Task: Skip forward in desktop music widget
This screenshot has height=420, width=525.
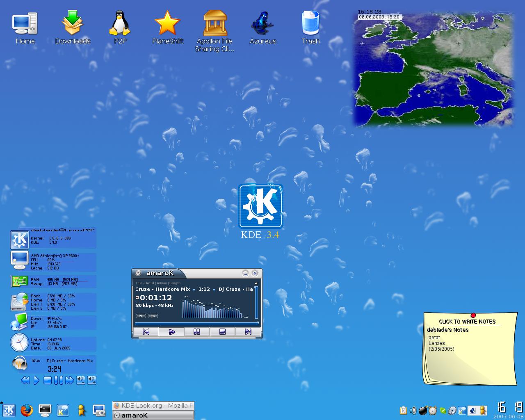Action: (x=70, y=380)
